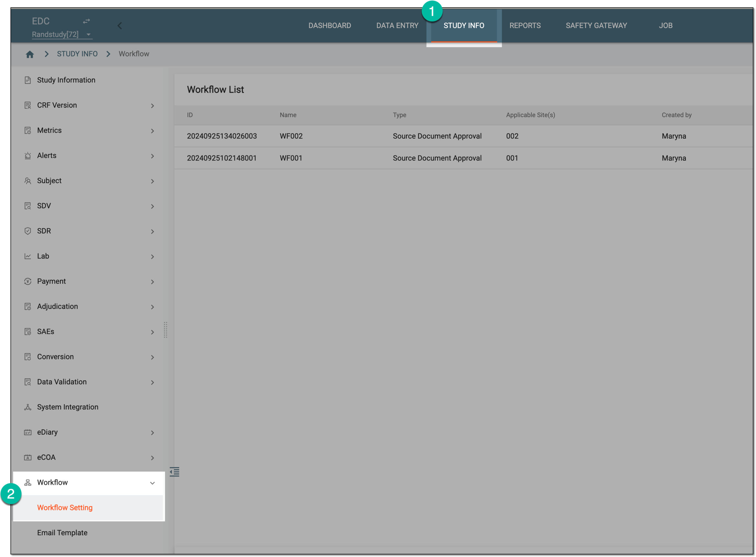Viewport: 756px width, 557px height.
Task: Click the SAEs sidebar icon
Action: (28, 332)
